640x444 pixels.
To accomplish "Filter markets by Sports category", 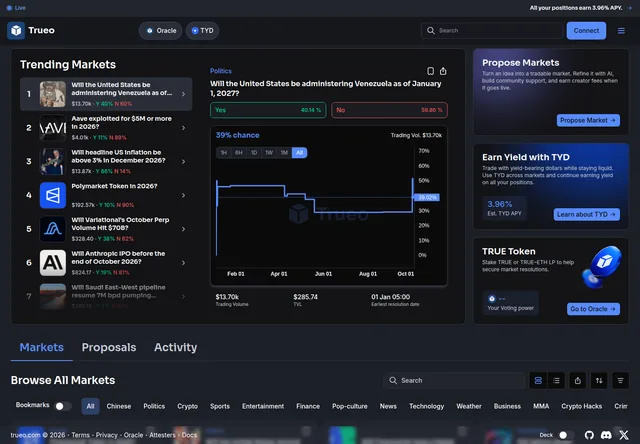I will pyautogui.click(x=220, y=406).
